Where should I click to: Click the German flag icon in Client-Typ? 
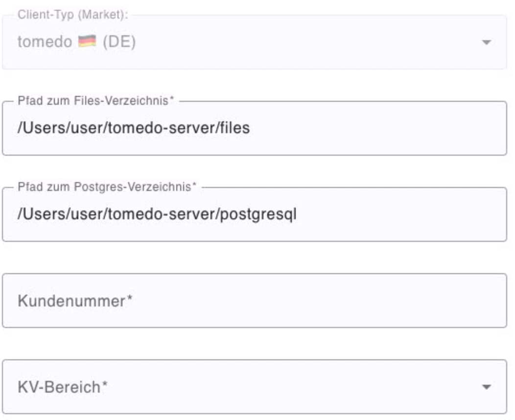point(87,42)
